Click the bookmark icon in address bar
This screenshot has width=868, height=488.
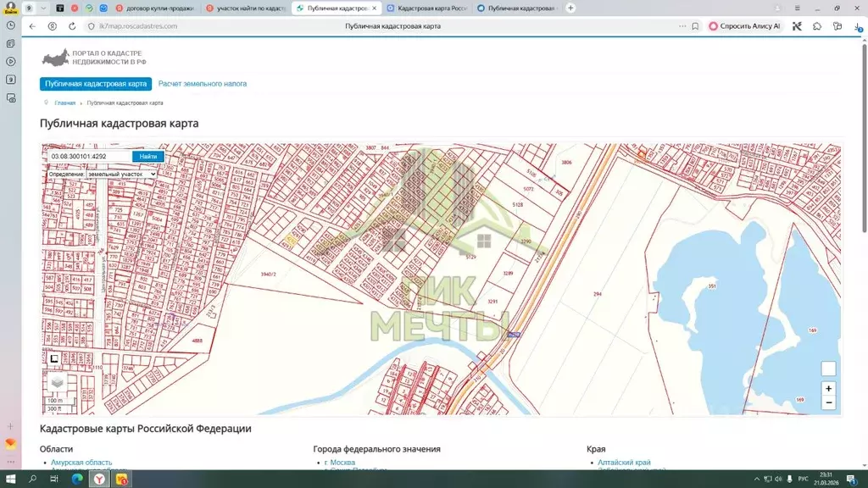tap(695, 26)
